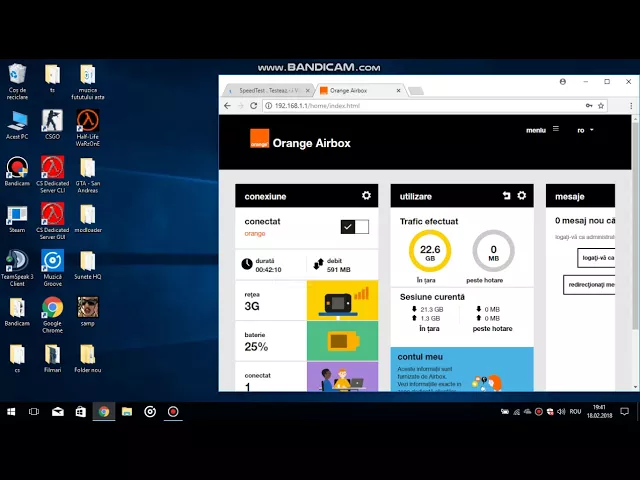Open Microsoft Store from taskbar
This screenshot has width=640, height=480.
80,411
